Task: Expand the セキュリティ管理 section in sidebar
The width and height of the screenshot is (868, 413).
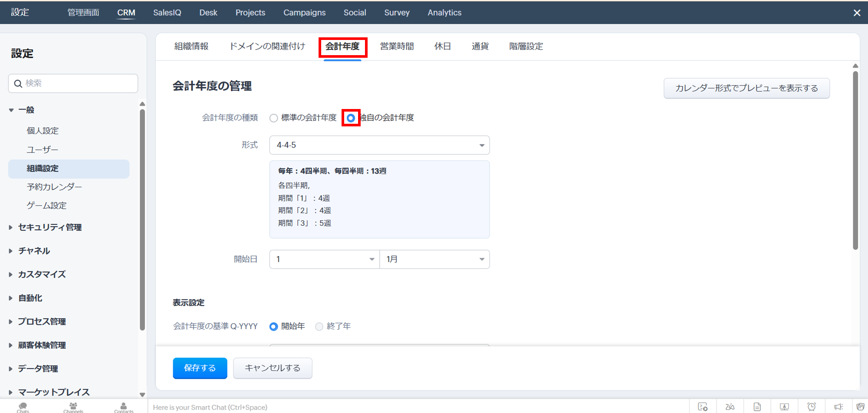Action: (49, 227)
